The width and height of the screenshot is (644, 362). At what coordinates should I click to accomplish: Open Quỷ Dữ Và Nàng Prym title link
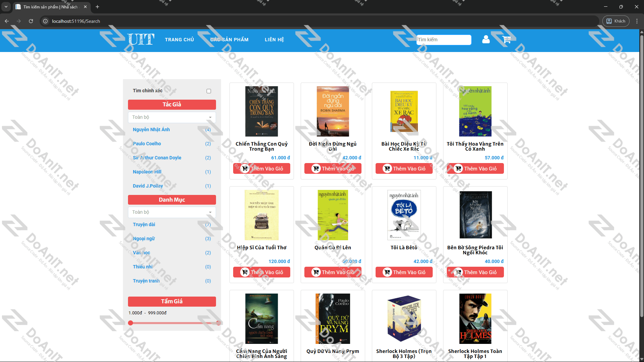click(333, 351)
